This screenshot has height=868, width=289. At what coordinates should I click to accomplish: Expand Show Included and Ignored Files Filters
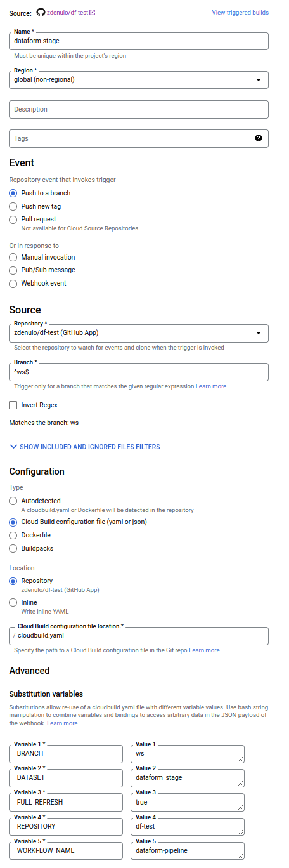coord(85,447)
